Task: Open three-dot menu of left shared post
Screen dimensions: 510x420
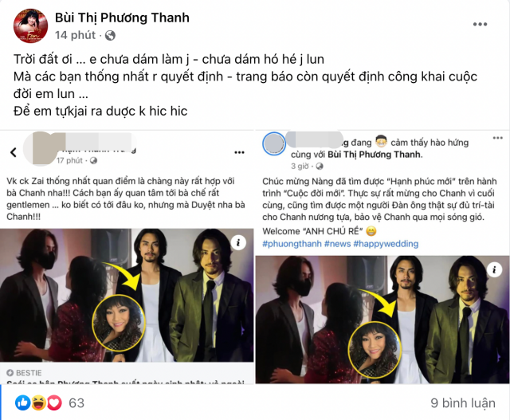Action: click(239, 152)
